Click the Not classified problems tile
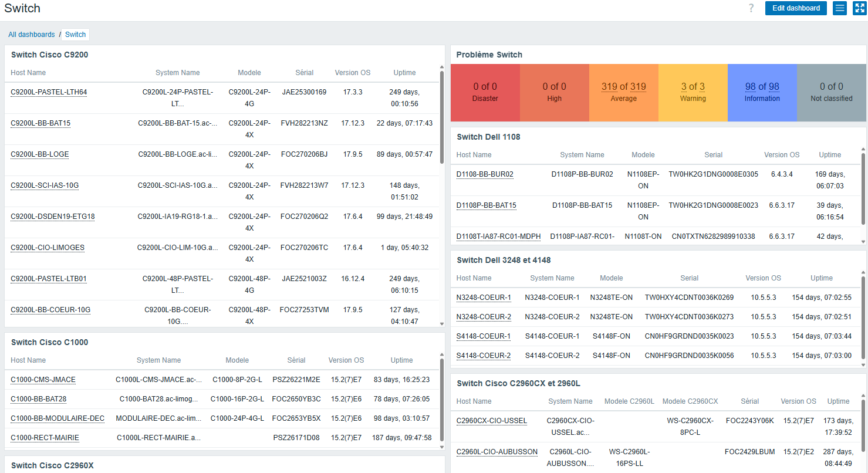The height and width of the screenshot is (473, 868). pos(831,93)
